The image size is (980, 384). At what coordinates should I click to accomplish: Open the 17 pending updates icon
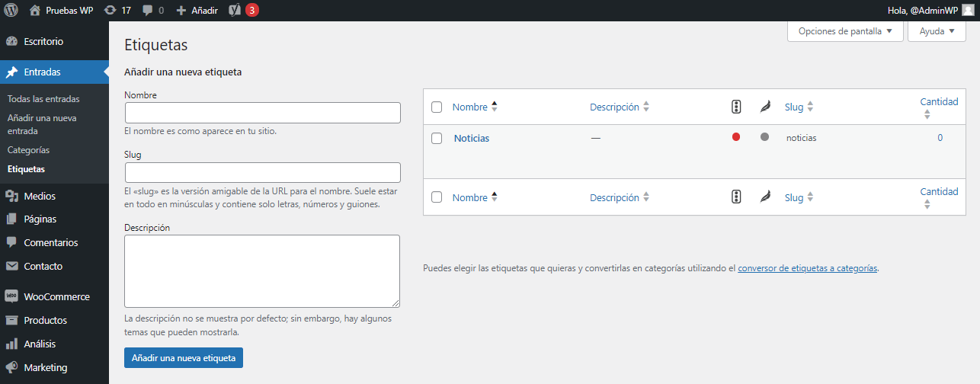110,11
